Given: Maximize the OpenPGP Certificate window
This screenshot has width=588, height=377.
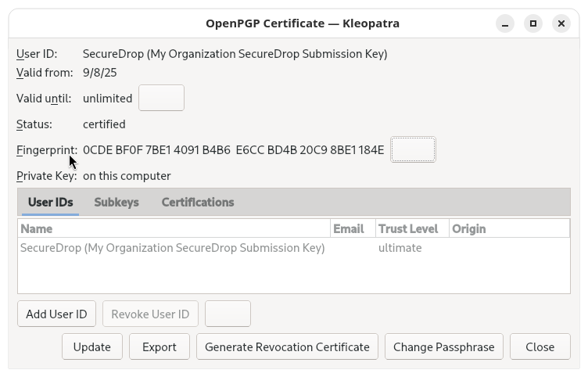Looking at the screenshot, I should pos(532,23).
